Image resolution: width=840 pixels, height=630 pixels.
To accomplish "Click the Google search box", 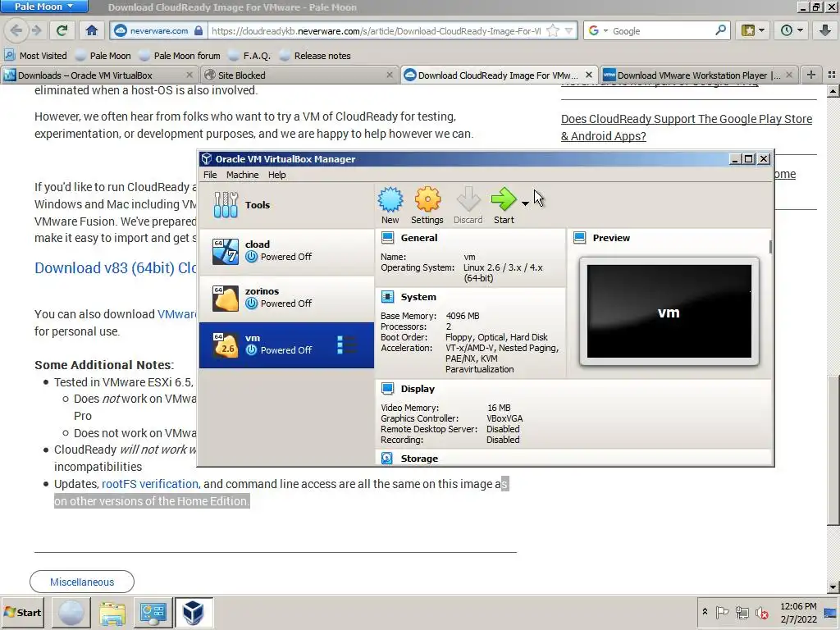I will pyautogui.click(x=661, y=31).
